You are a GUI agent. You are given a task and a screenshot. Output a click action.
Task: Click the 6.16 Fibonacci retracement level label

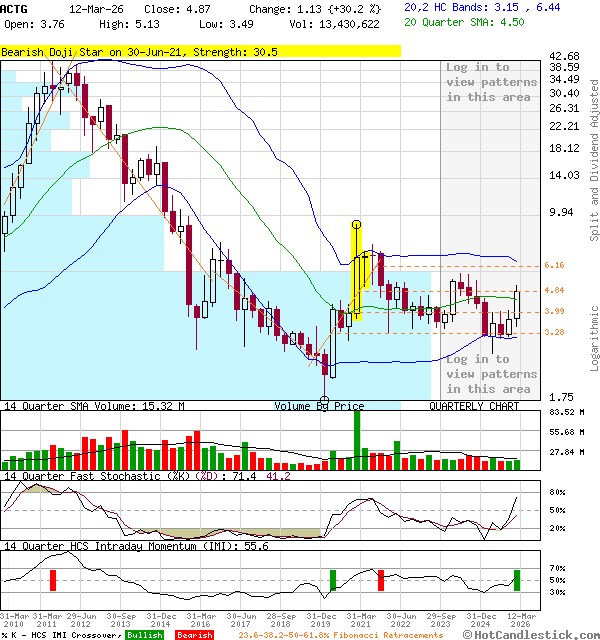click(556, 266)
